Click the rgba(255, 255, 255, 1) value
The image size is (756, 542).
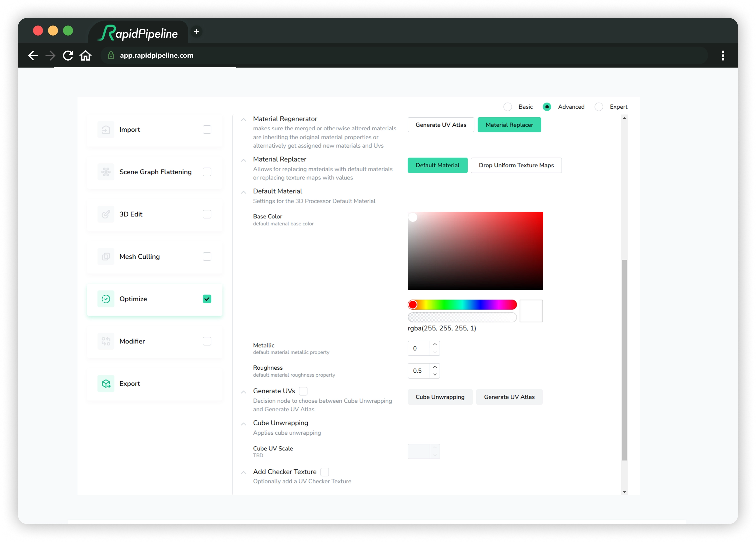(442, 328)
